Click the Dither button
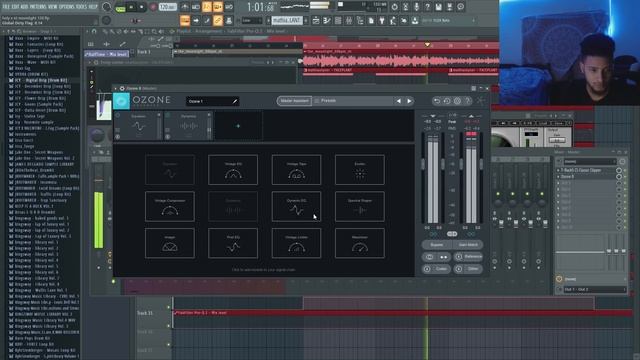This screenshot has width=640, height=360. click(473, 269)
